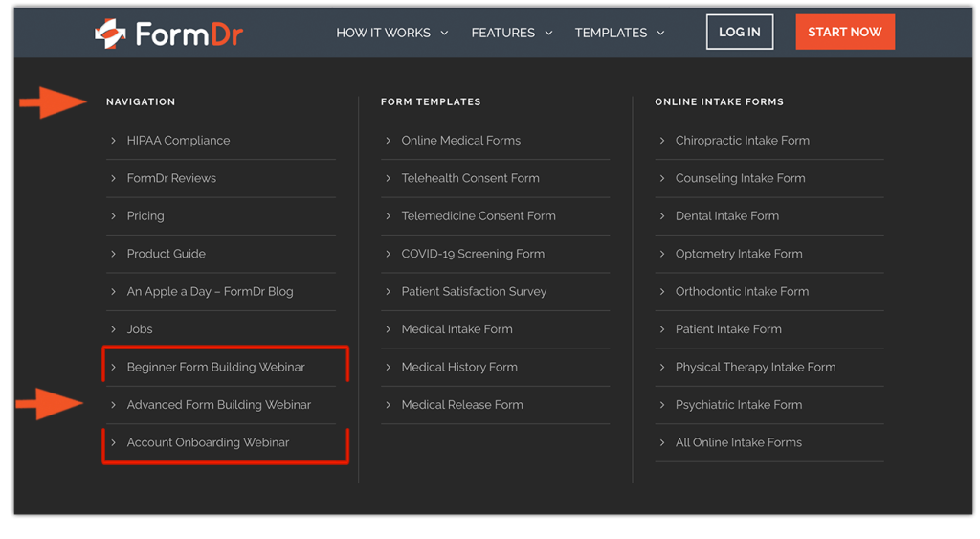Image resolution: width=980 pixels, height=539 pixels.
Task: Open the Orthodontic Intake Form link
Action: 742,291
